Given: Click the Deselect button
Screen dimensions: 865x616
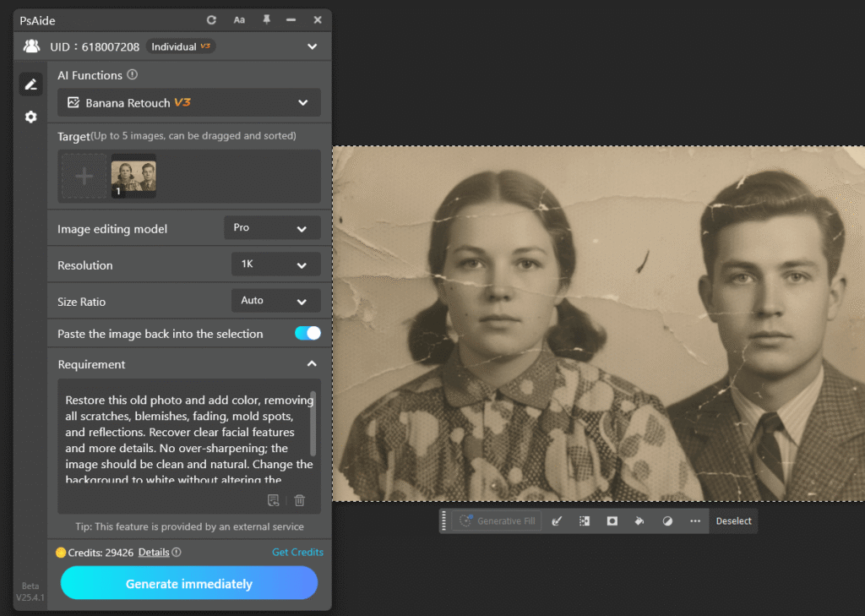Looking at the screenshot, I should 732,521.
